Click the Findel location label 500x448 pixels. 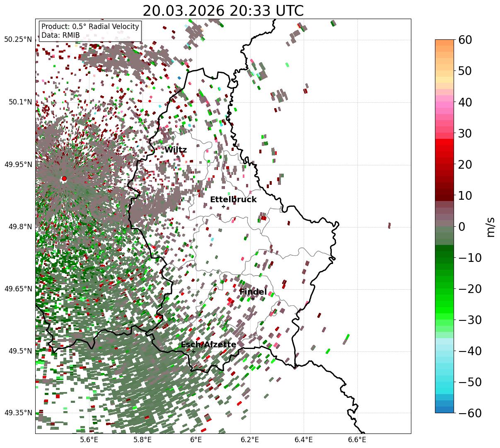(253, 292)
